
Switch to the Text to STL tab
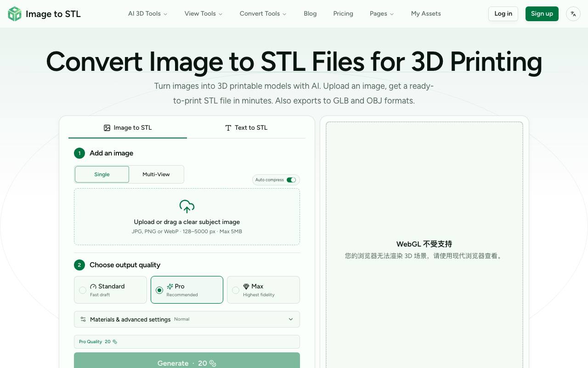pyautogui.click(x=246, y=128)
